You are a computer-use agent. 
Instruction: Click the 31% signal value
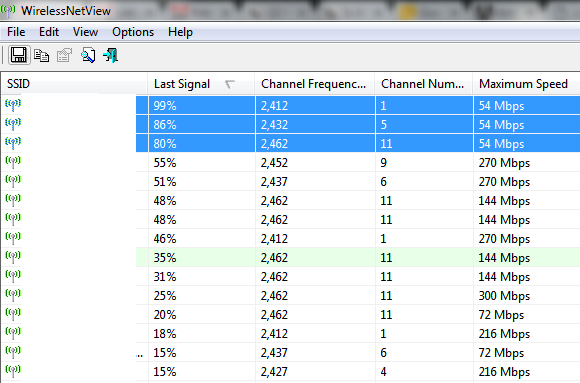[165, 277]
